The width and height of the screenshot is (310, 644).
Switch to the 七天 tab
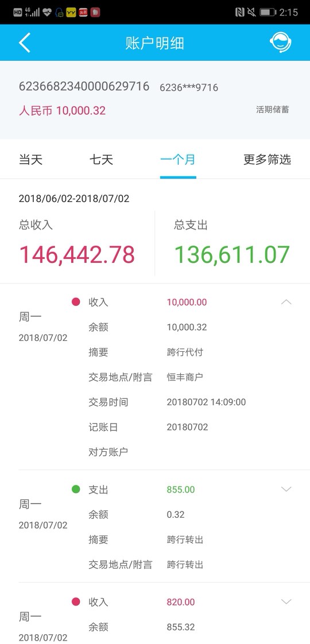coord(101,160)
